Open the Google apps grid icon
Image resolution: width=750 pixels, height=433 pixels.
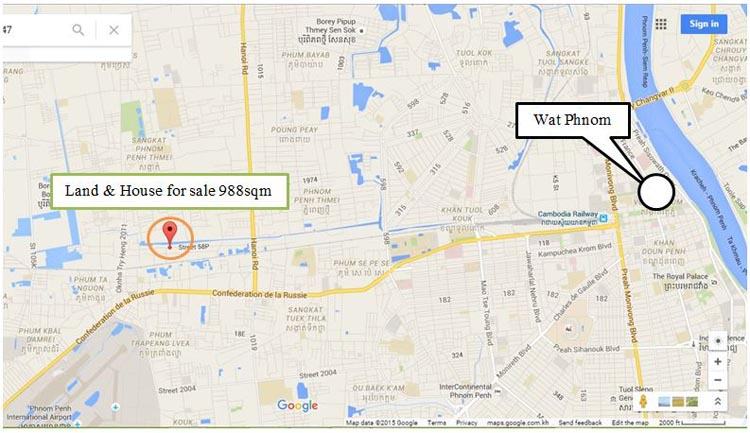[x=661, y=24]
